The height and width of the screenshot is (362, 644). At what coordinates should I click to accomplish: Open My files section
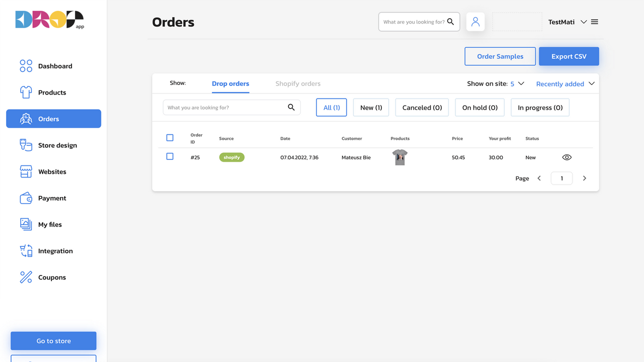49,224
